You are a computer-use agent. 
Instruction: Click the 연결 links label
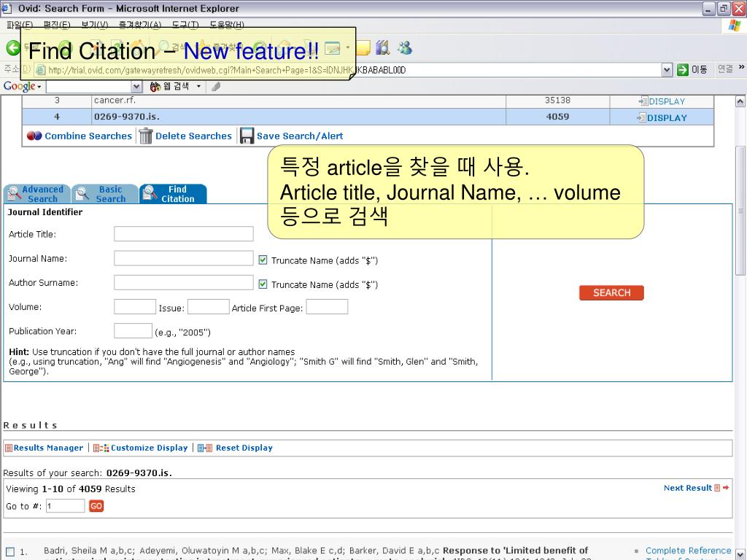click(725, 69)
